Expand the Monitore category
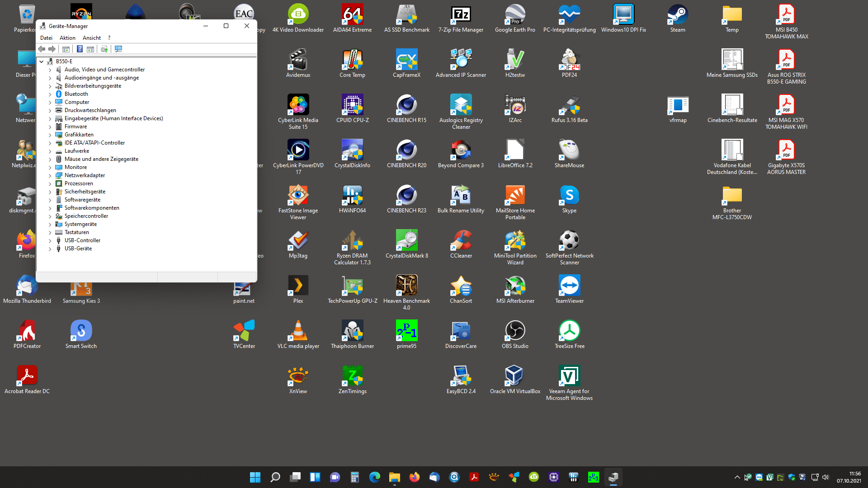 pos(50,167)
